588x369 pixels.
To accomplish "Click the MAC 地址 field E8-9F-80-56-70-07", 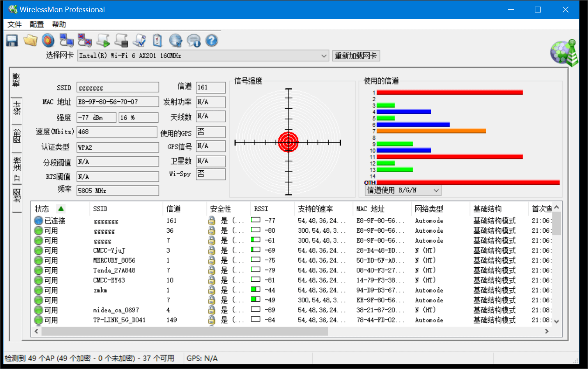I will coord(118,102).
